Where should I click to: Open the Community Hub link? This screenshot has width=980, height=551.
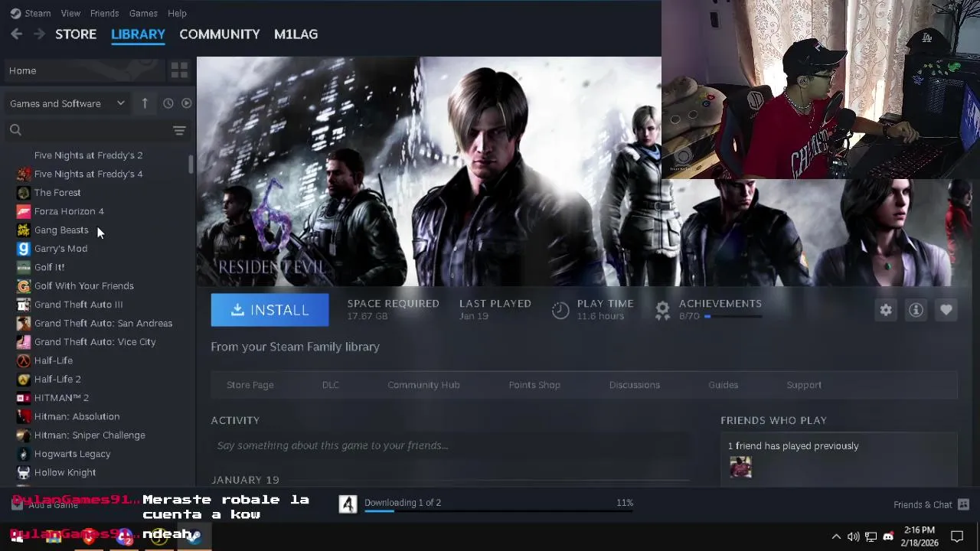point(423,385)
